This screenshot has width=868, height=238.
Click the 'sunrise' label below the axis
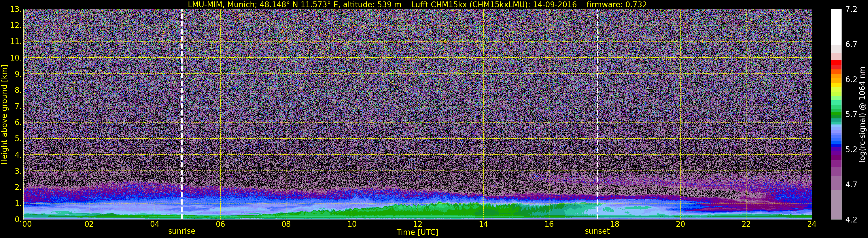[x=181, y=231]
